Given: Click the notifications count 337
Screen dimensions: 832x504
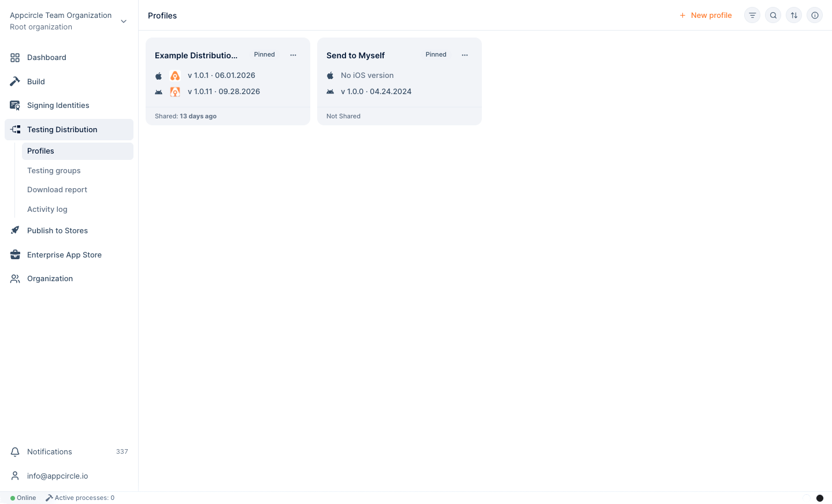Looking at the screenshot, I should (122, 451).
